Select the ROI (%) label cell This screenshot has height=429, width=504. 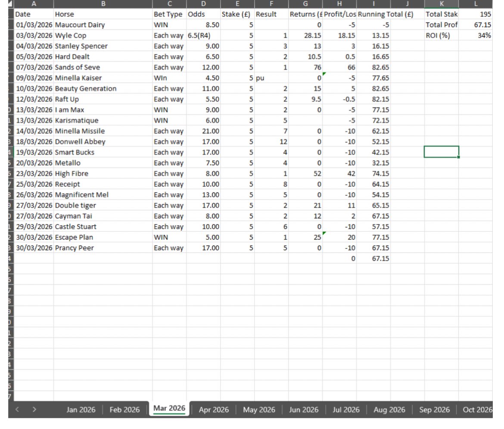tap(441, 35)
